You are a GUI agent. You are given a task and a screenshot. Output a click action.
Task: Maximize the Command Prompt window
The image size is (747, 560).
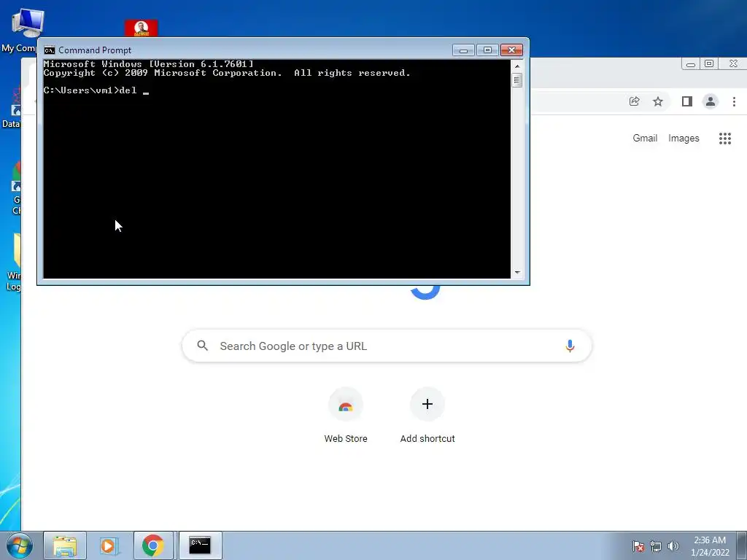coord(487,50)
